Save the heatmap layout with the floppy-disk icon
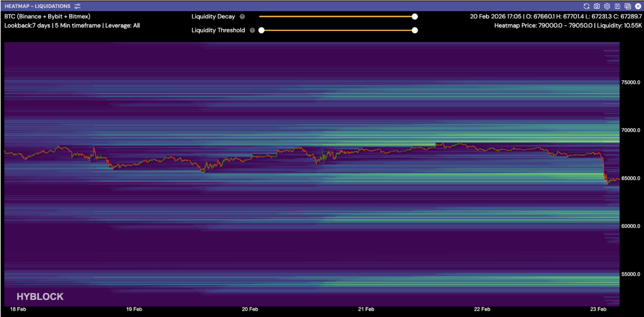 point(617,6)
